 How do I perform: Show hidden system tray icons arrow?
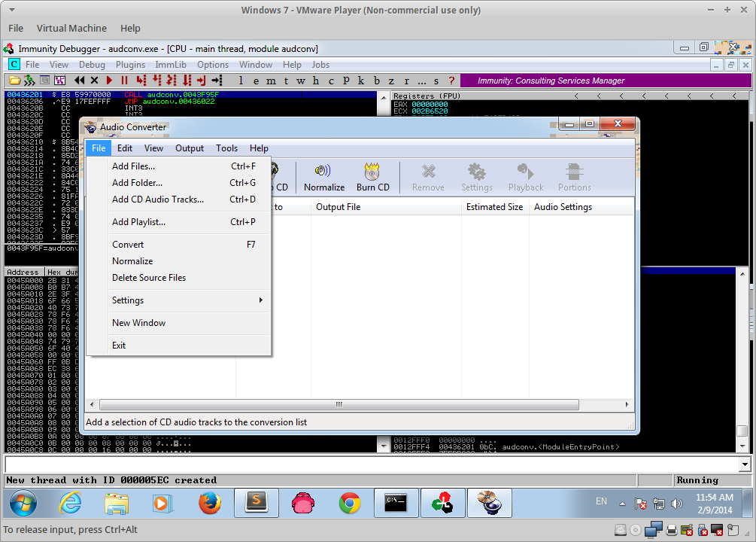[622, 504]
